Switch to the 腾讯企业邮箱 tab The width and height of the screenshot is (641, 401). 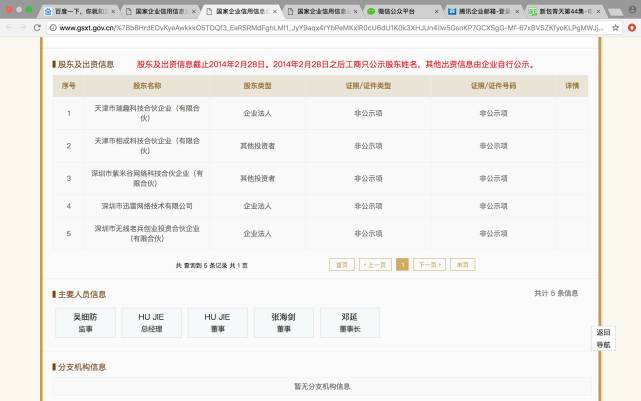click(484, 11)
